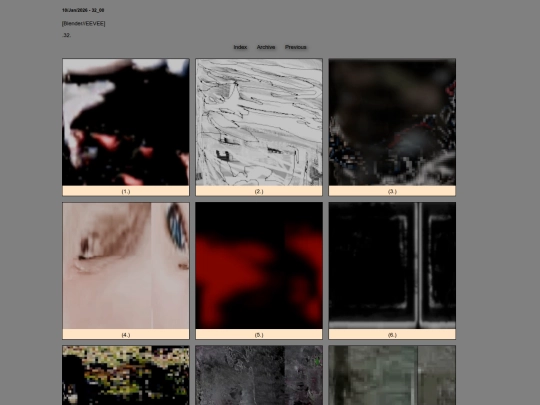Click the caption label (3.)
The image size is (540, 405).
click(x=392, y=191)
